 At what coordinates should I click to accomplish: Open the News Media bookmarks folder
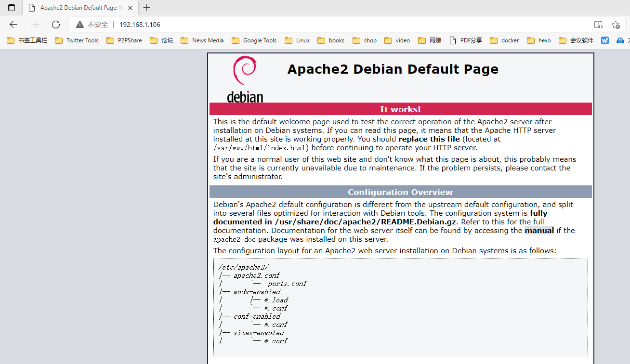click(x=202, y=40)
